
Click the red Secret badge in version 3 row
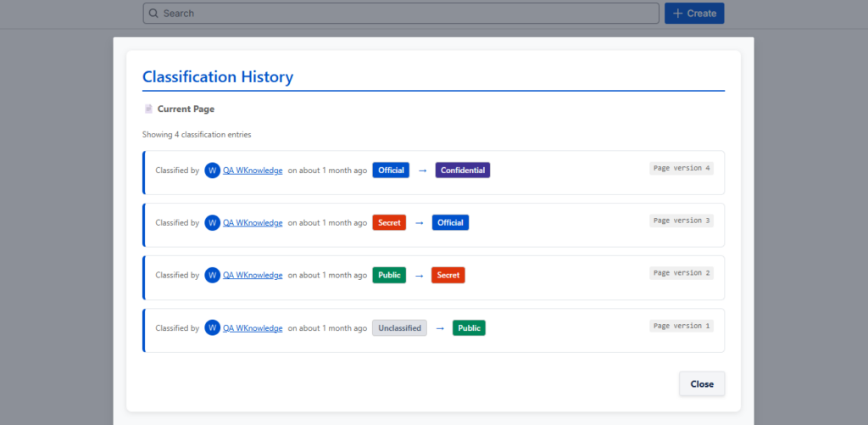(x=389, y=223)
